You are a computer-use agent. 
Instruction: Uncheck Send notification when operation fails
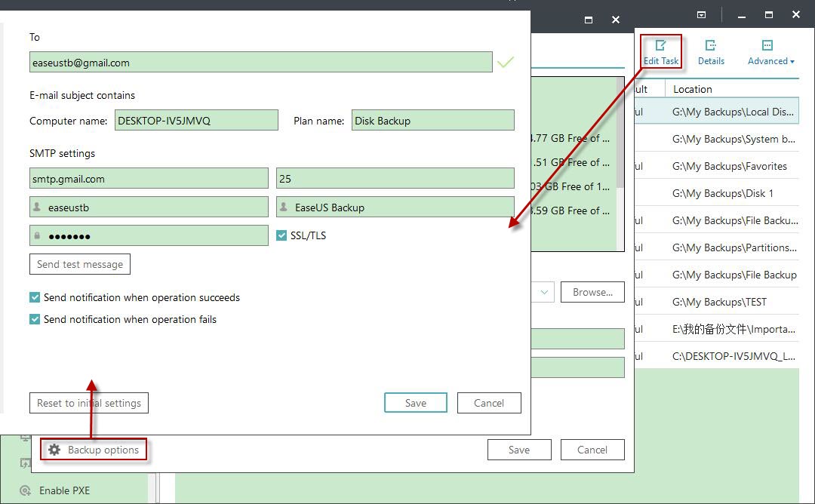(x=34, y=319)
